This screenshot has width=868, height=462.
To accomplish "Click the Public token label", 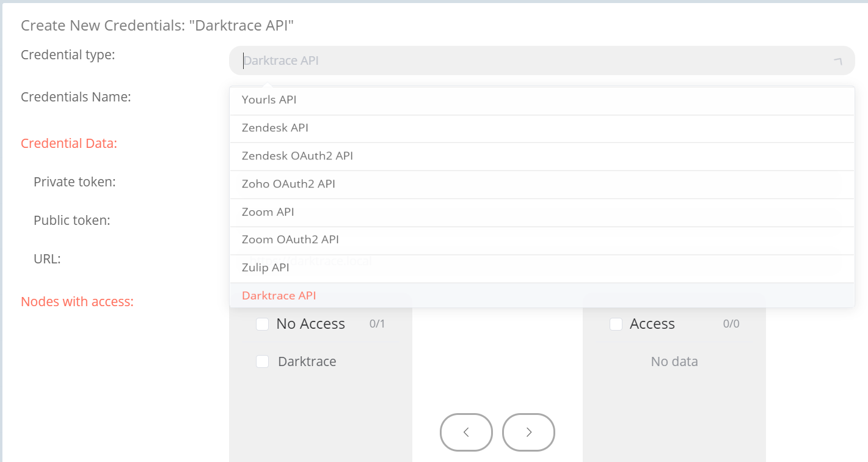I will coord(71,220).
